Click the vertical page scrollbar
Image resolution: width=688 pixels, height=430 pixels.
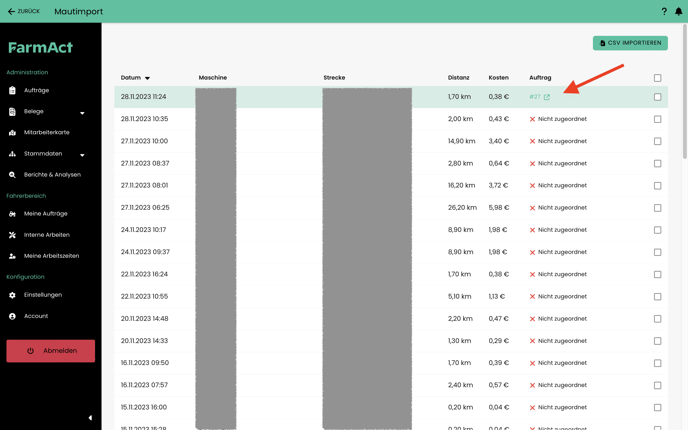(x=684, y=92)
